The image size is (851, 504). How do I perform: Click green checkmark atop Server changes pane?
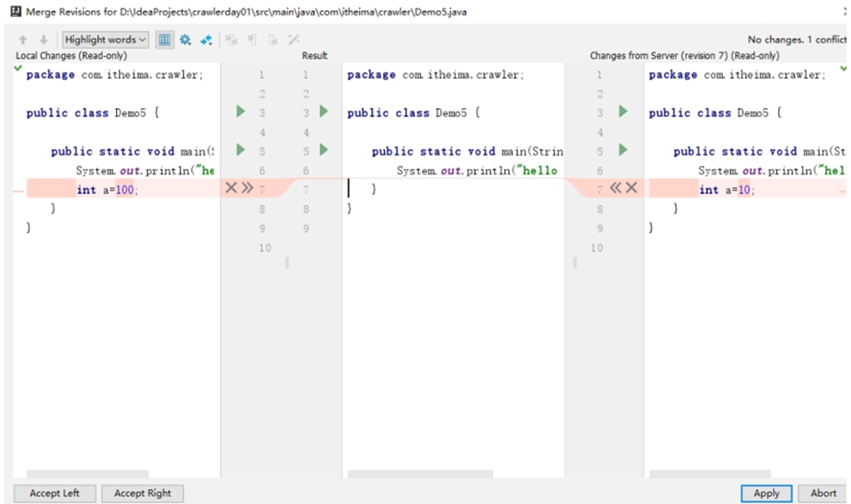(843, 69)
